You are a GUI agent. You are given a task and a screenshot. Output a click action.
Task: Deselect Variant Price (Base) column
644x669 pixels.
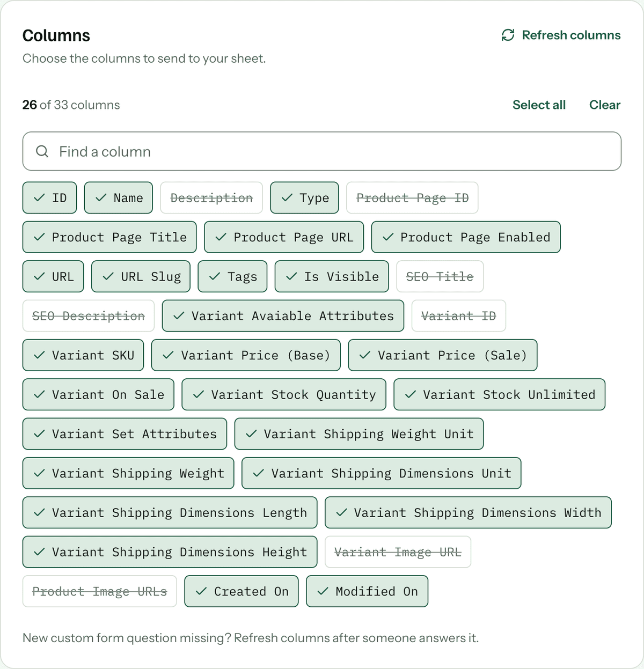tap(246, 355)
